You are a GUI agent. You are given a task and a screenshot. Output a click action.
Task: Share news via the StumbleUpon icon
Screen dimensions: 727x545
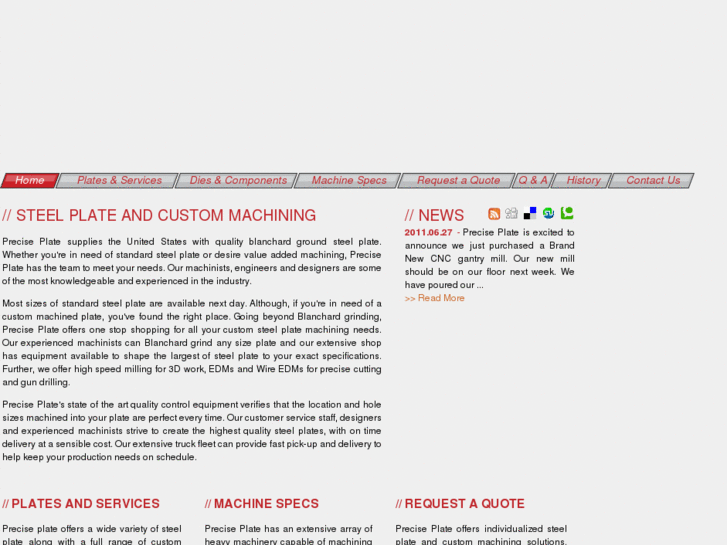pos(548,213)
